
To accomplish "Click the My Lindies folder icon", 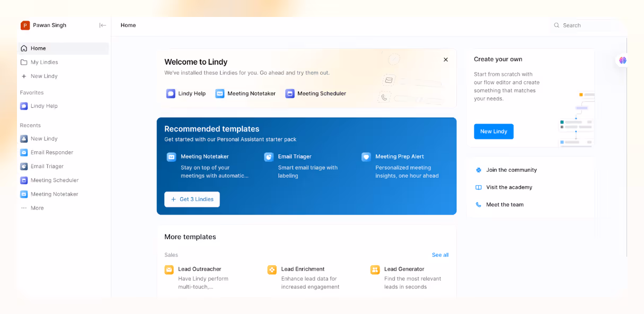I will [24, 62].
